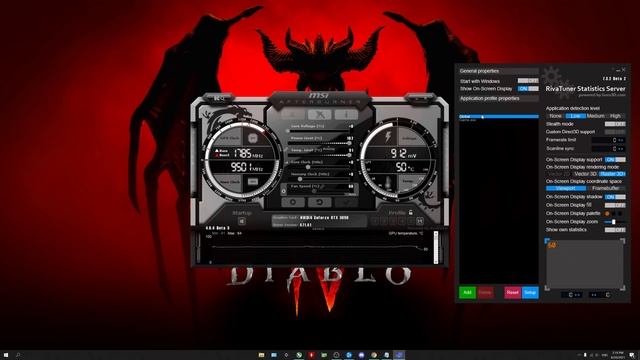
Task: Click the Afterburner reset arrow button
Action: 320,202
